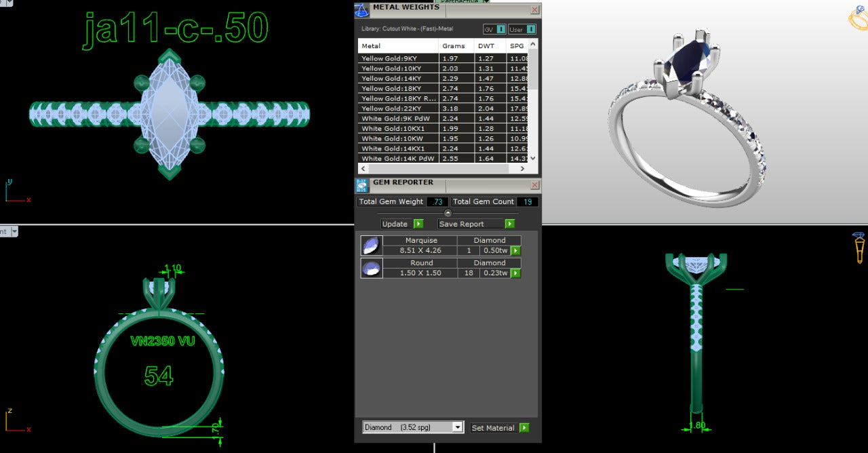Click the Update button
The image size is (868, 453).
(x=395, y=224)
